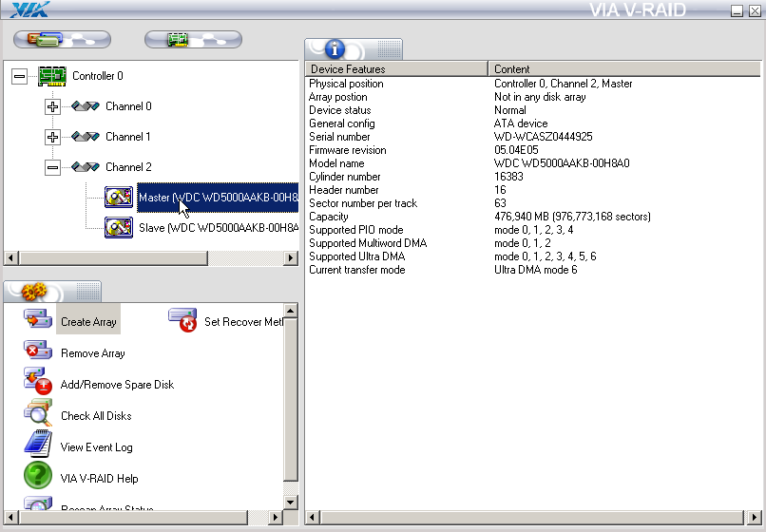
Task: Click the details panel scroll left arrow
Action: click(x=313, y=517)
